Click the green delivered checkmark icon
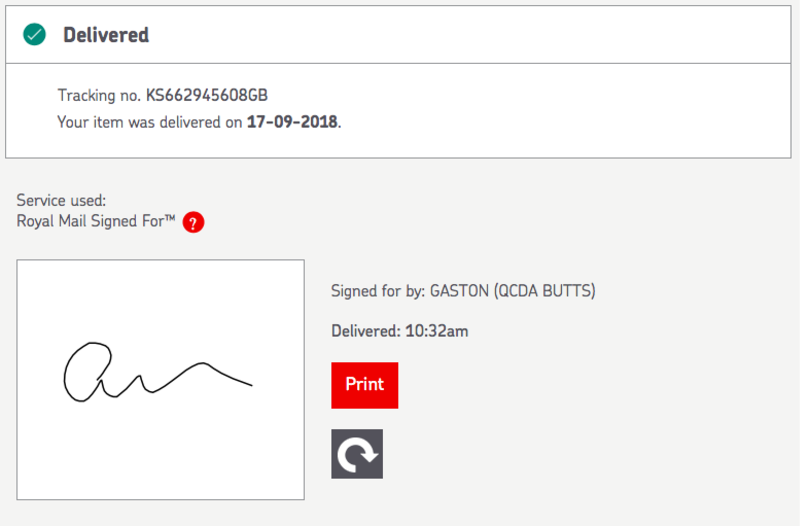 (x=35, y=35)
